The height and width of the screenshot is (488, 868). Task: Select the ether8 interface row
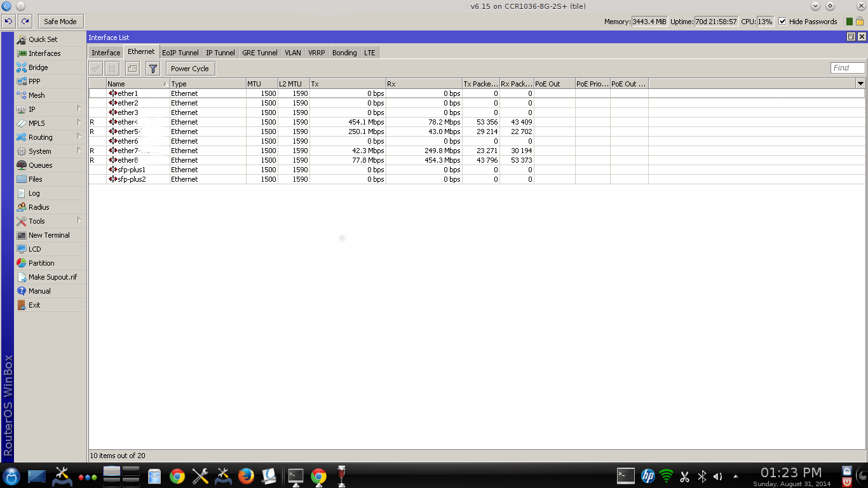[x=477, y=160]
